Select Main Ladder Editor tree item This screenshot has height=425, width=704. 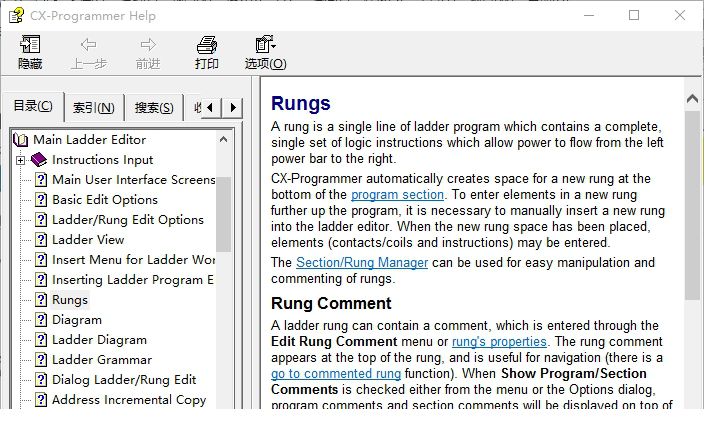click(89, 140)
